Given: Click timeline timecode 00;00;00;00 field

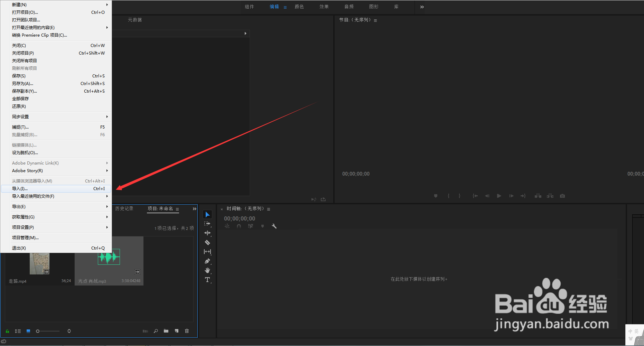Looking at the screenshot, I should point(240,219).
